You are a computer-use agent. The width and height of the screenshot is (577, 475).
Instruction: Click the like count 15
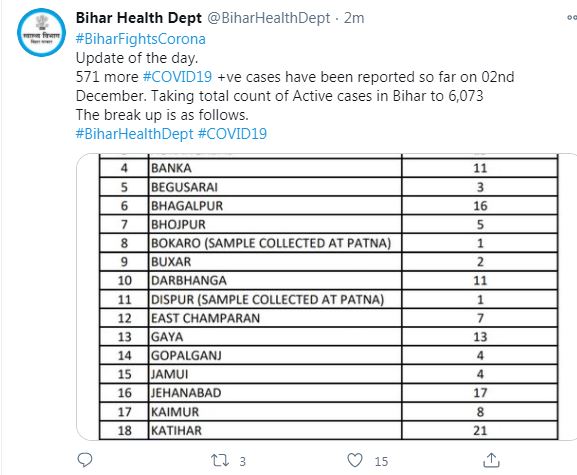coord(381,461)
